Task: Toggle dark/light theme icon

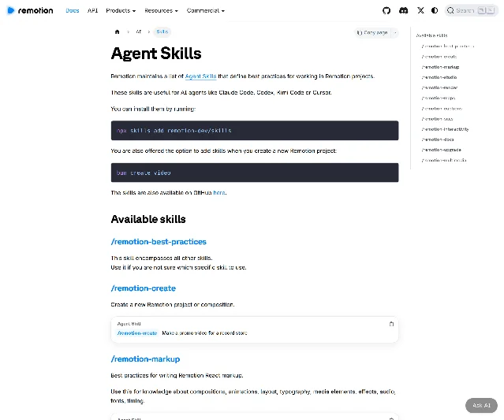Action: [435, 10]
